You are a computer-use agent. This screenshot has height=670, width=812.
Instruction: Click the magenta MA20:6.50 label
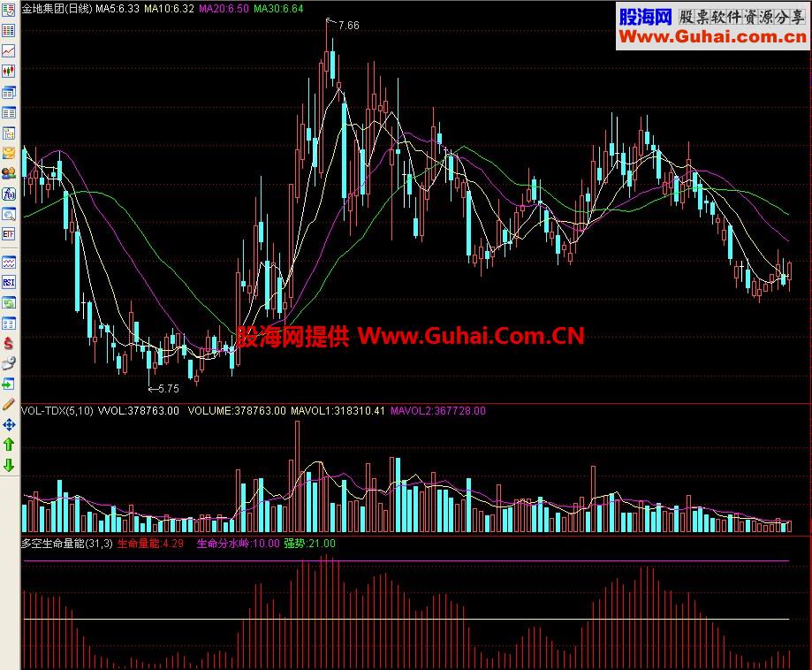[x=224, y=8]
